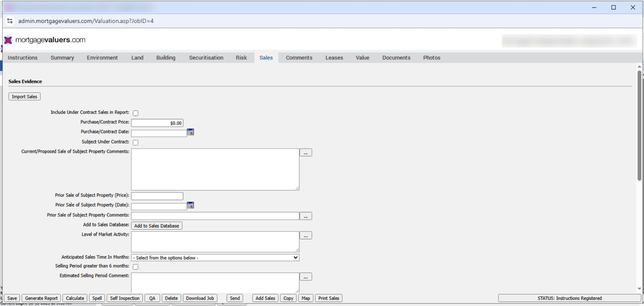Viewport: 644px width, 306px height.
Task: Click the Self Inspection button
Action: tap(125, 298)
